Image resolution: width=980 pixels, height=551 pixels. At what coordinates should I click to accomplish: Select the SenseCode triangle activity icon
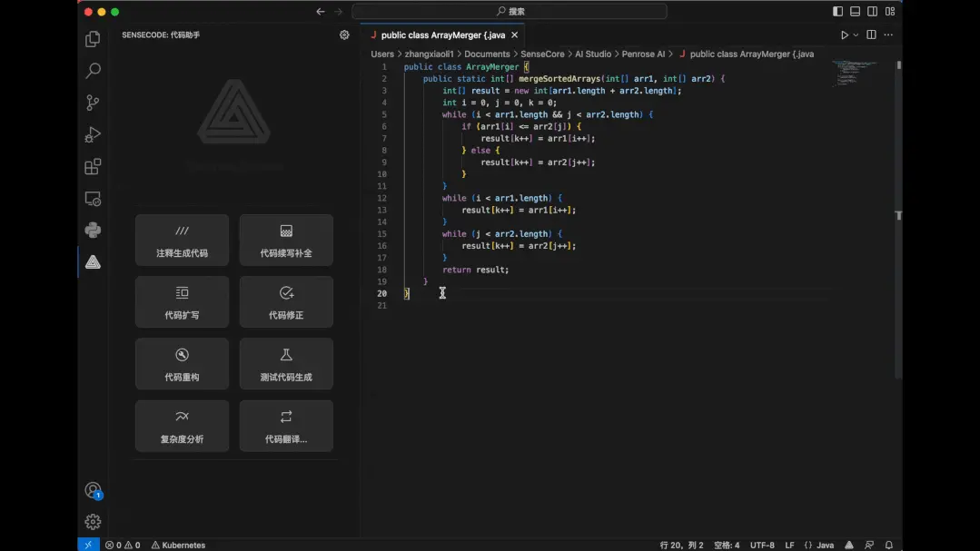(93, 261)
